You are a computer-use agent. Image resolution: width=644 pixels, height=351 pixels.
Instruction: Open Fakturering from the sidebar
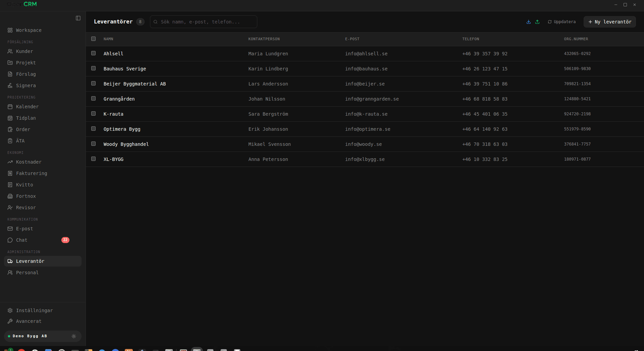click(43, 173)
